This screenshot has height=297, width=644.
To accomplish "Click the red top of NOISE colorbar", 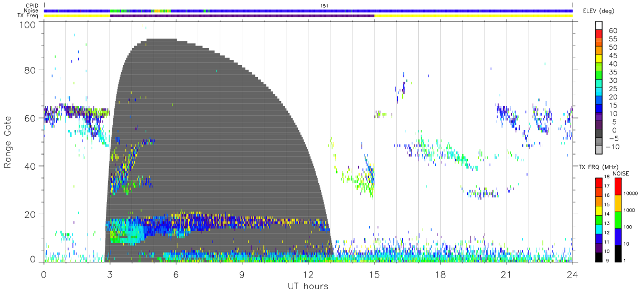I will coord(618,186).
